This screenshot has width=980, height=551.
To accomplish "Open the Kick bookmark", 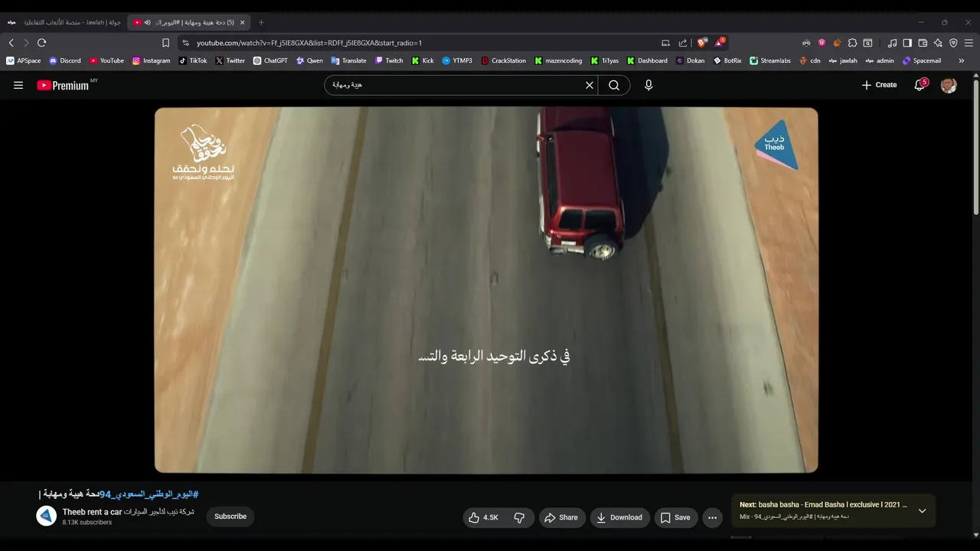I will pyautogui.click(x=423, y=60).
